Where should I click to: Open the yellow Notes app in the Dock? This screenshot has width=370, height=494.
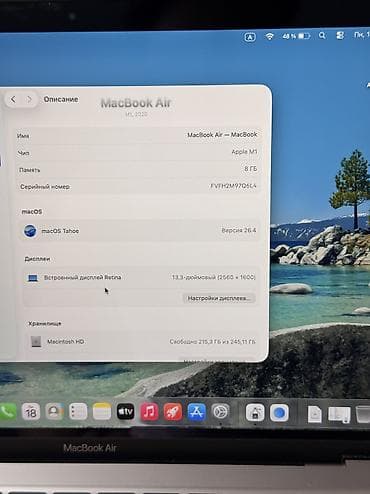102,412
